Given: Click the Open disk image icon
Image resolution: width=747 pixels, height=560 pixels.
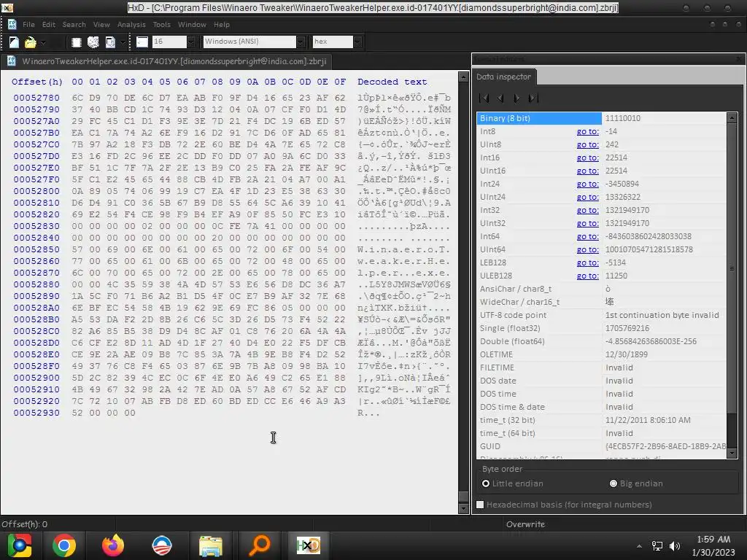Looking at the screenshot, I should click(x=110, y=42).
